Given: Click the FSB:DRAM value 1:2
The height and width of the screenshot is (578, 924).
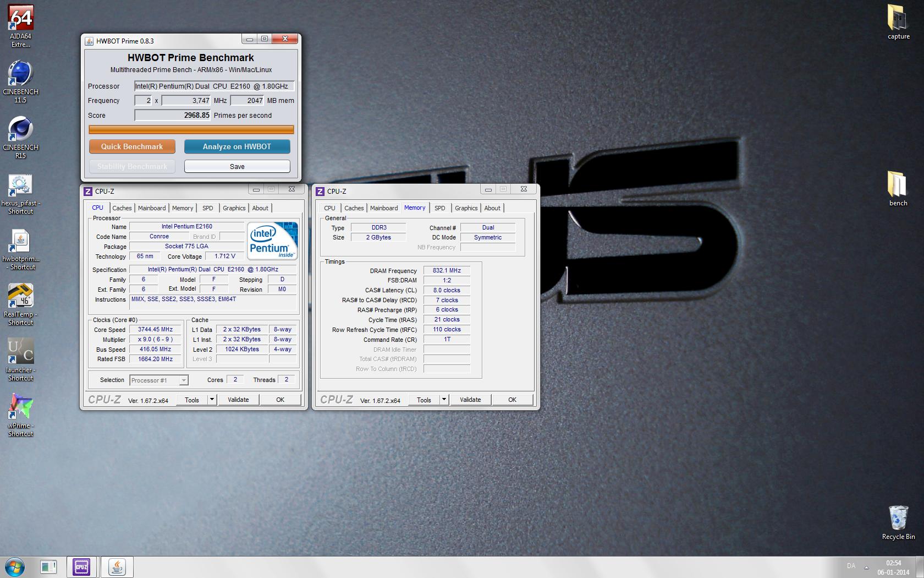Looking at the screenshot, I should click(x=447, y=281).
